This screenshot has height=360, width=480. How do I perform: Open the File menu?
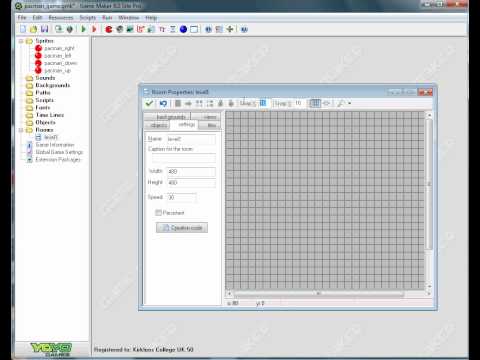coord(22,17)
